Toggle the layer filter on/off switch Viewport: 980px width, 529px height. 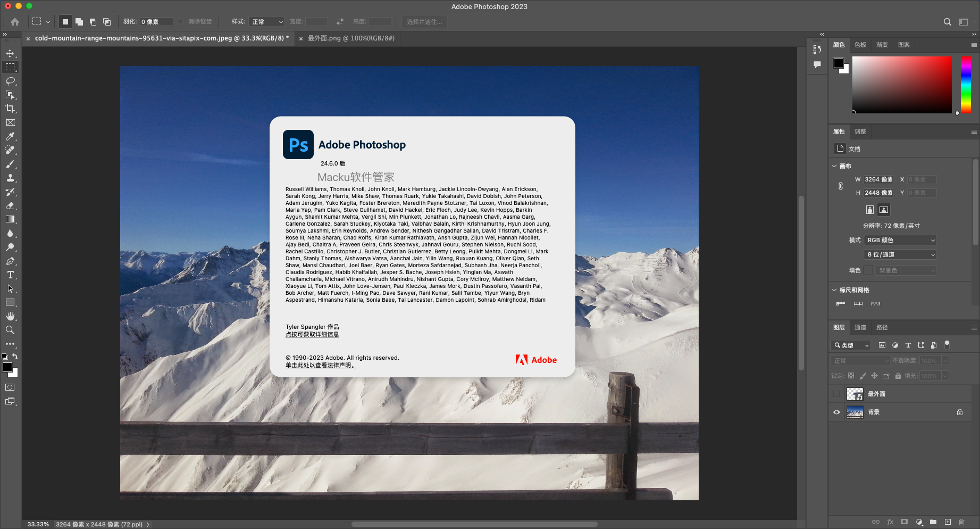click(947, 345)
